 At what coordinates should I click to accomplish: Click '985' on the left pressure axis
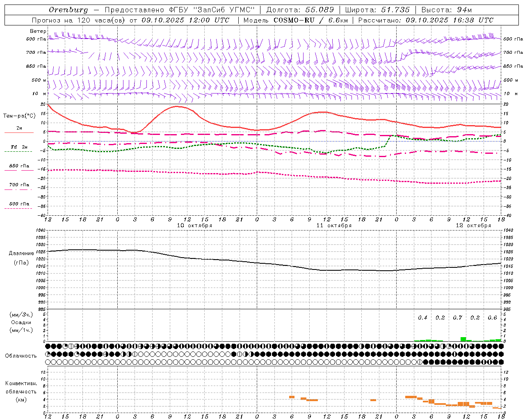pyautogui.click(x=41, y=309)
